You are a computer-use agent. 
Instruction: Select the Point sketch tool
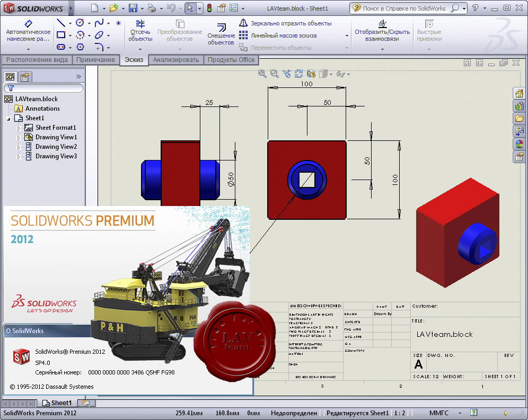118,23
